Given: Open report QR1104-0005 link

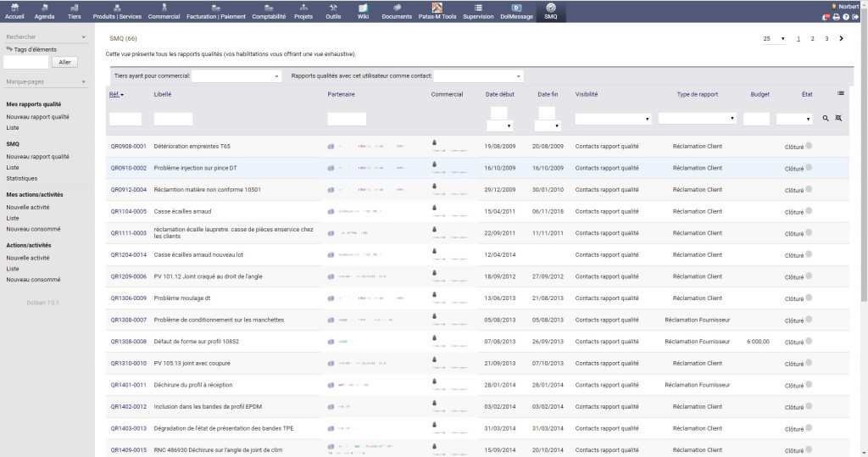Looking at the screenshot, I should pos(128,212).
